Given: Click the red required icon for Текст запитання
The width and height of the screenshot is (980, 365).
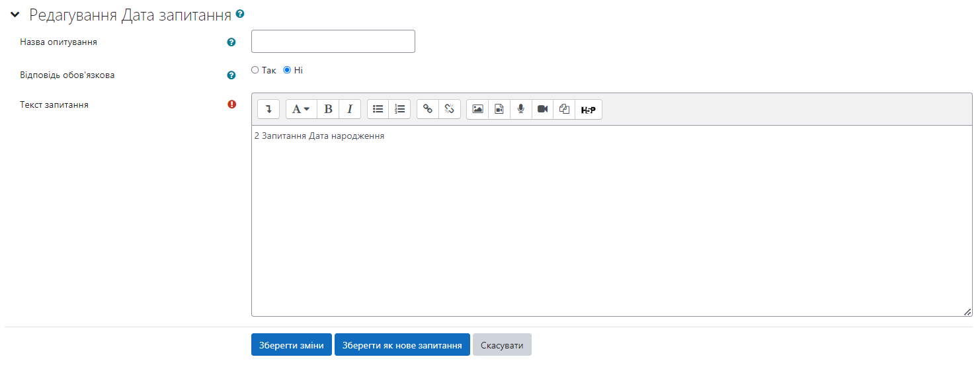Looking at the screenshot, I should pos(231,104).
